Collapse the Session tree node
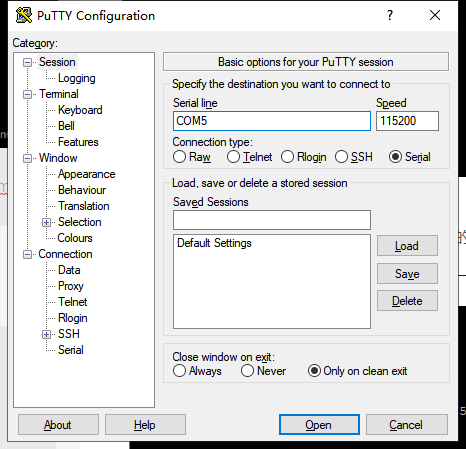Image resolution: width=466 pixels, height=449 pixels. point(27,62)
